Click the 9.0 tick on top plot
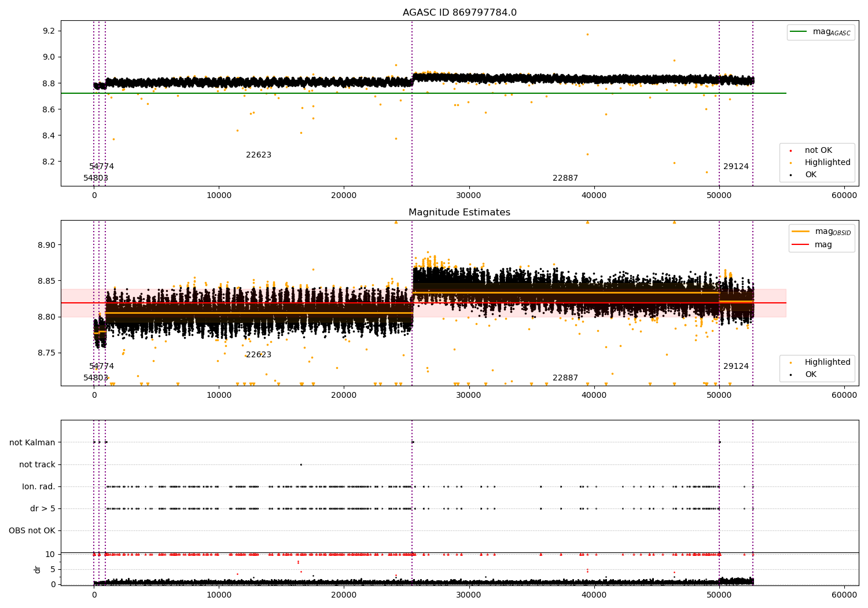This screenshot has height=608, width=868. coord(49,57)
